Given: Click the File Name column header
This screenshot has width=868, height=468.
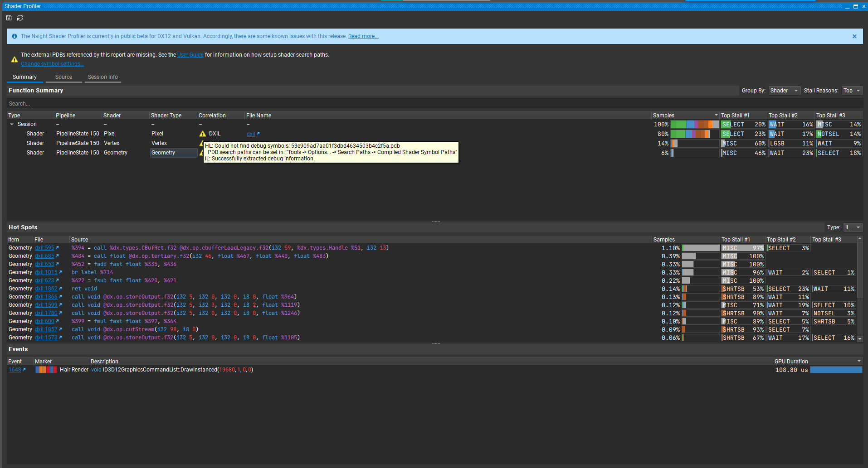Looking at the screenshot, I should (x=448, y=116).
